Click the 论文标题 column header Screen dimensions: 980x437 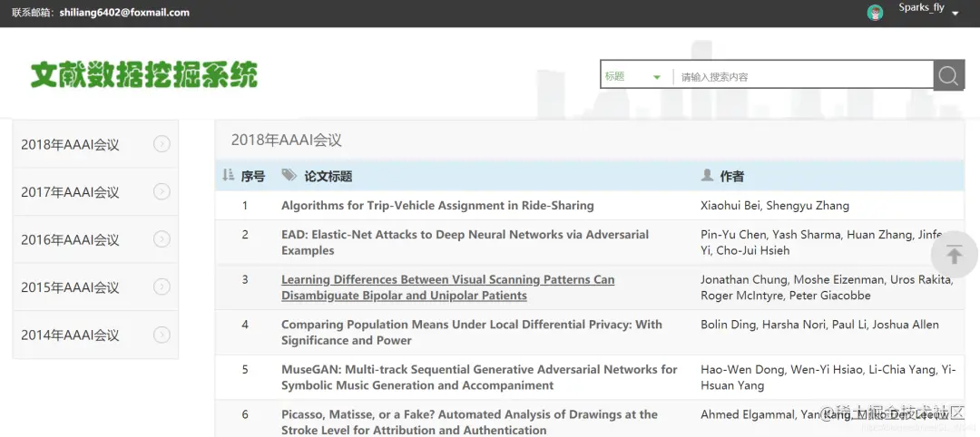tap(328, 176)
